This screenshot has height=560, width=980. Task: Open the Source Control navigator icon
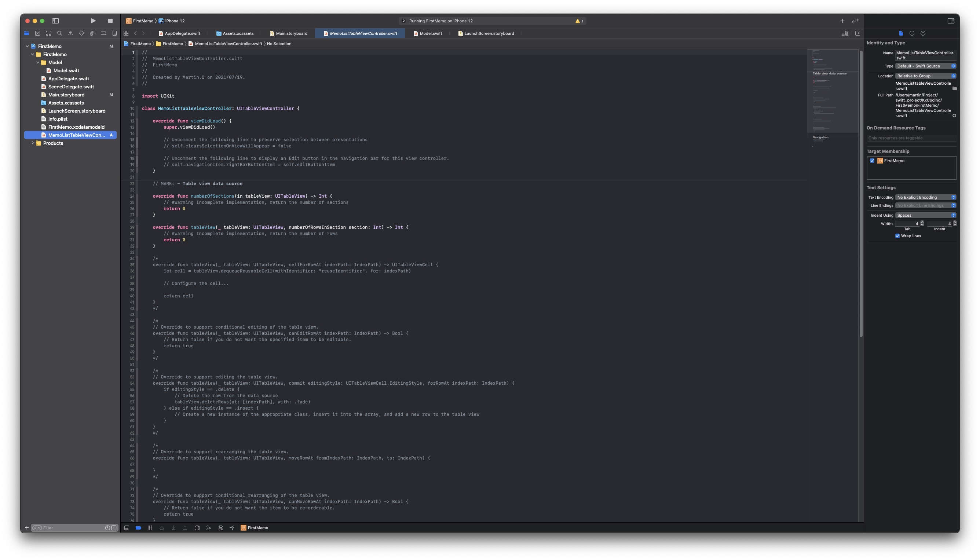click(38, 33)
